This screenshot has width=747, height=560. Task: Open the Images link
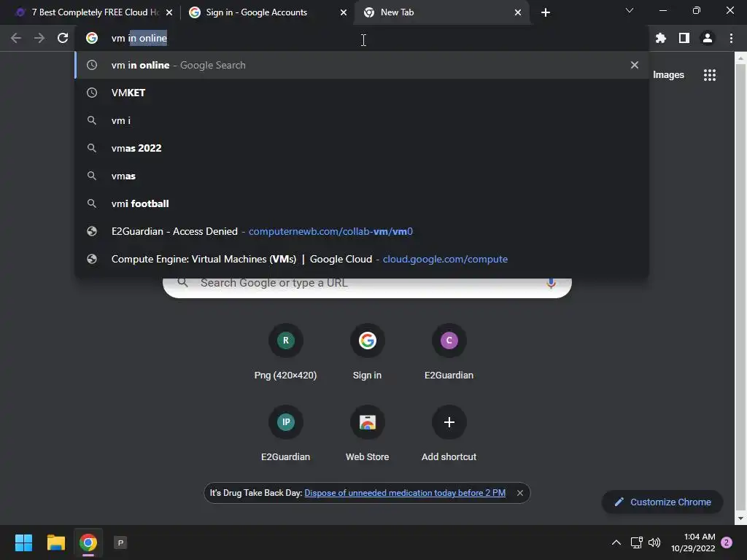point(668,75)
